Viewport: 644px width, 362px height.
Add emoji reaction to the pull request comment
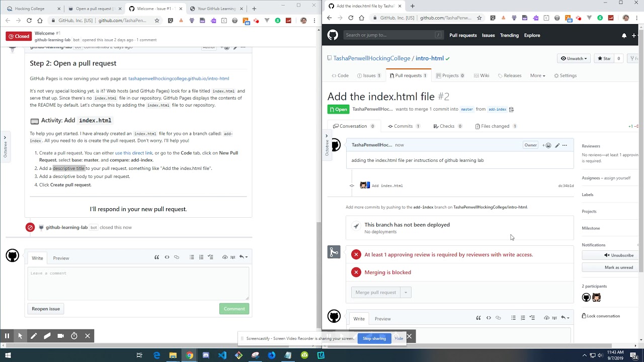(547, 145)
